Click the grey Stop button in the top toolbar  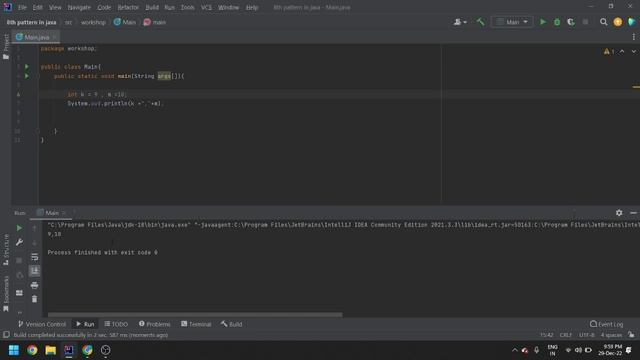[585, 22]
